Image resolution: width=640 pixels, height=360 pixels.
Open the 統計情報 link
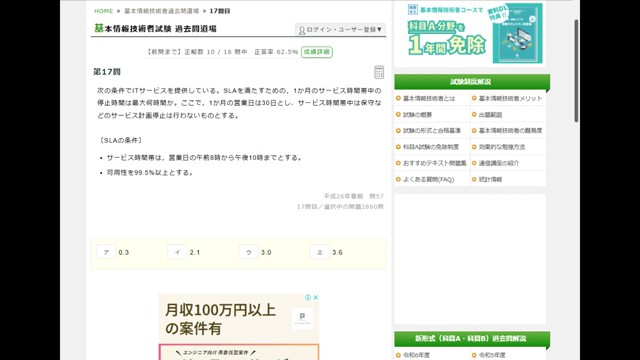click(x=490, y=179)
